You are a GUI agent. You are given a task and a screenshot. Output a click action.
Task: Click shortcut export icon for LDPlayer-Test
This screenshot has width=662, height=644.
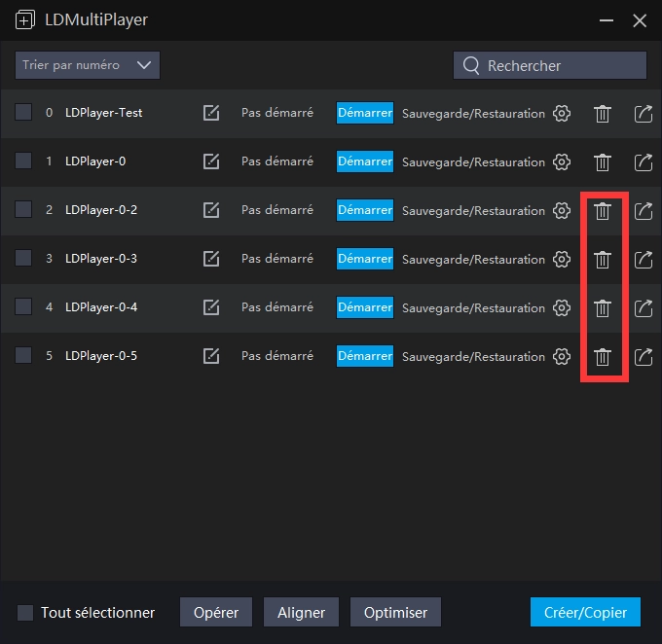tap(643, 113)
